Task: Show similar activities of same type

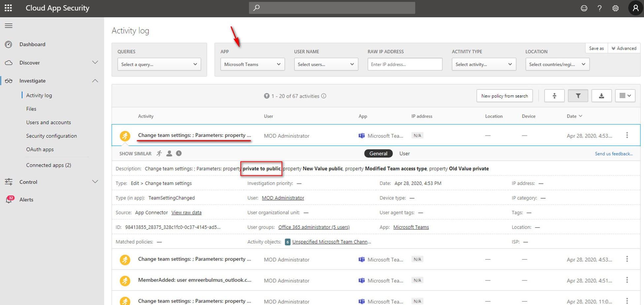Action: click(x=159, y=153)
